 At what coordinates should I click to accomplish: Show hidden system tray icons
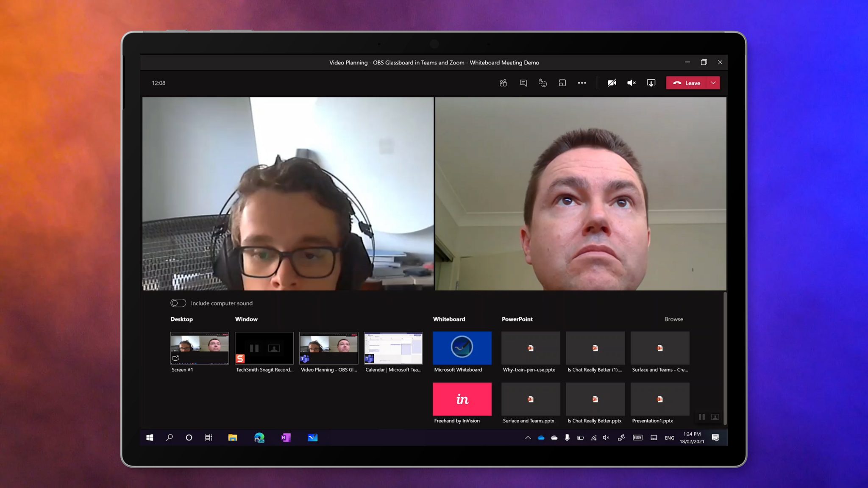[528, 438]
